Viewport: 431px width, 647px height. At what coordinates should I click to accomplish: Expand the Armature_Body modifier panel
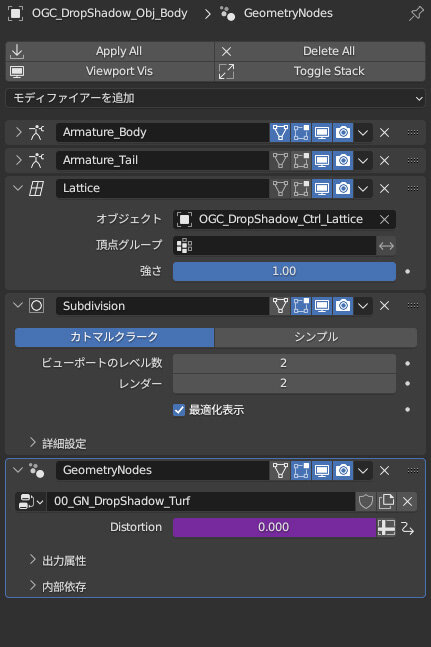pos(19,132)
